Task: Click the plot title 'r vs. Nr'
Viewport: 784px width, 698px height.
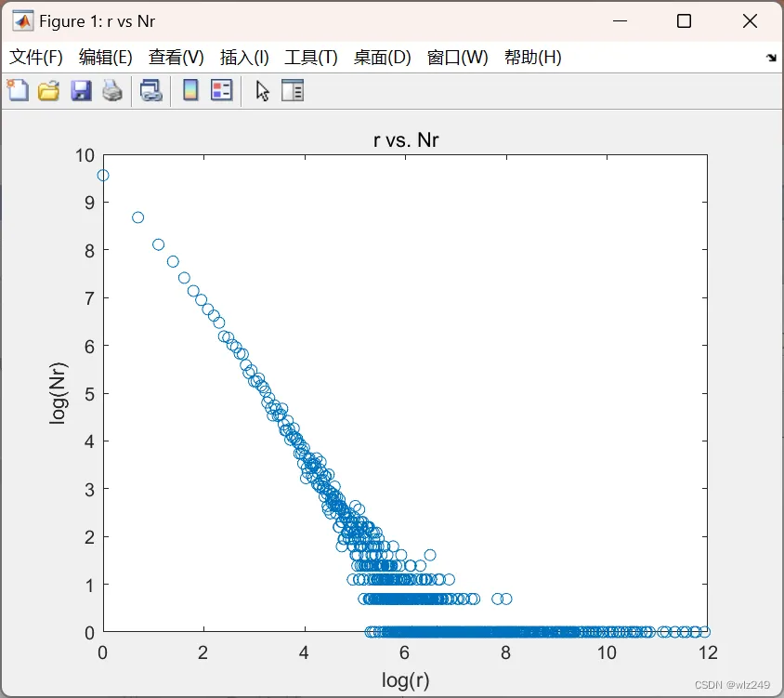Action: [406, 139]
